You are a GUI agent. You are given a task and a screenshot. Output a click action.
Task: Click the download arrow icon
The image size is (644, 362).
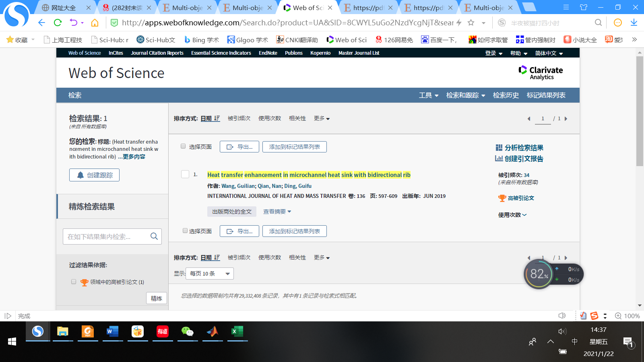coord(634,23)
